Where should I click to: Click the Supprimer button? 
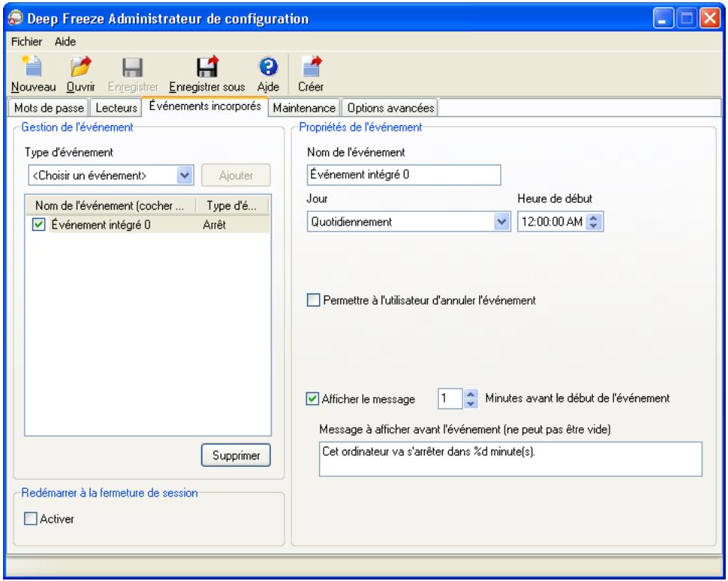point(236,455)
